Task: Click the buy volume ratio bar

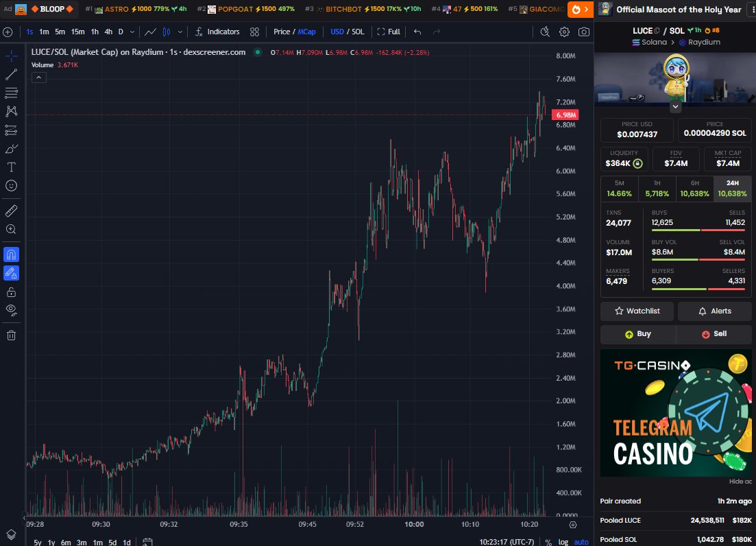Action: pos(675,259)
